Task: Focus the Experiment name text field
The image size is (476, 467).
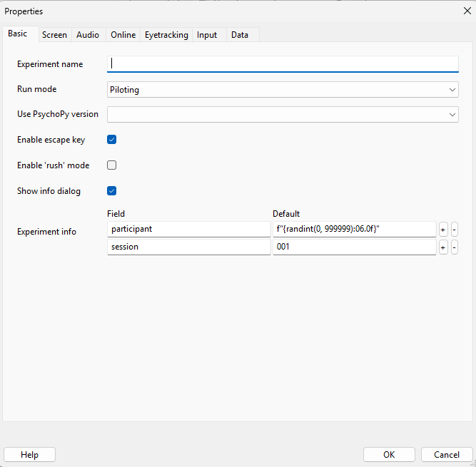Action: click(283, 64)
